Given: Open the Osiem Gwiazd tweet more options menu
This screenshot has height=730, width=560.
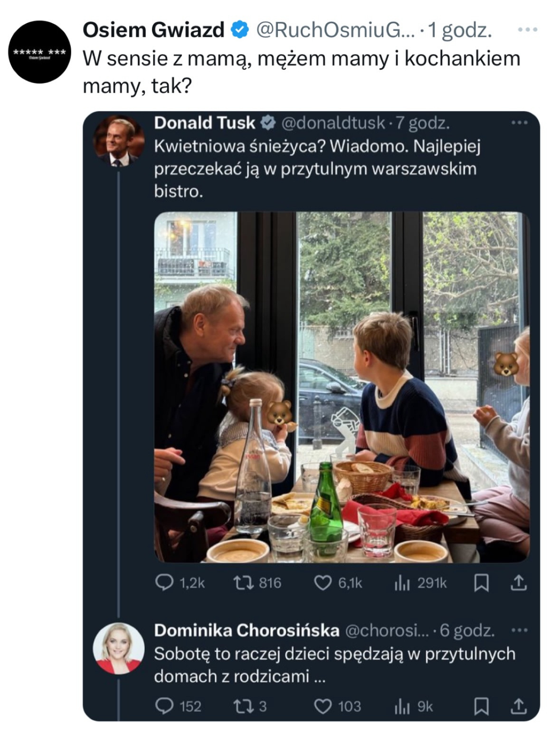Looking at the screenshot, I should click(x=527, y=30).
